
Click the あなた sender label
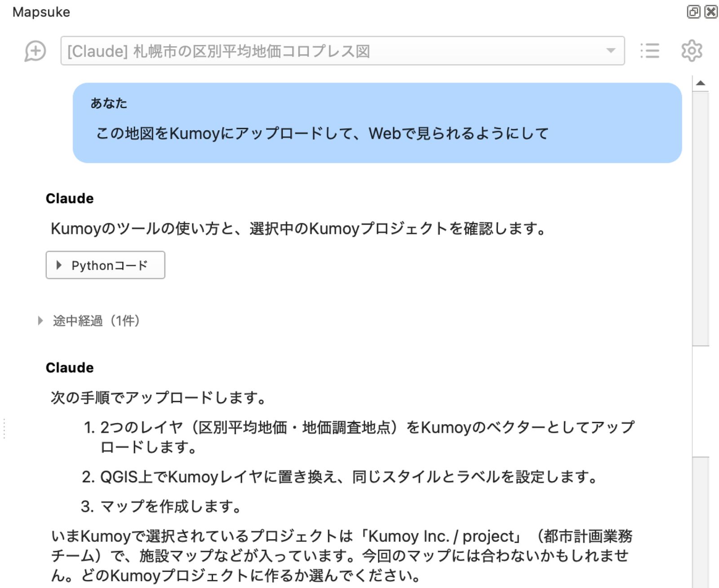pos(109,103)
